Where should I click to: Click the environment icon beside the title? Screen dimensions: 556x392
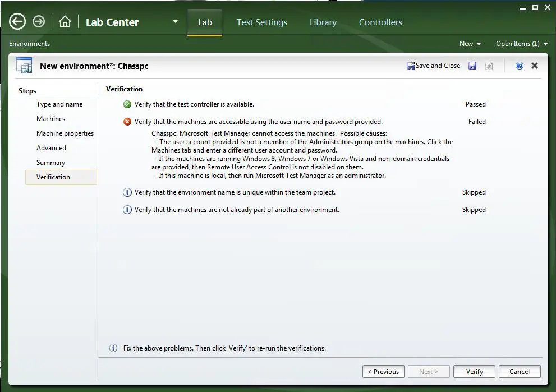coord(24,66)
